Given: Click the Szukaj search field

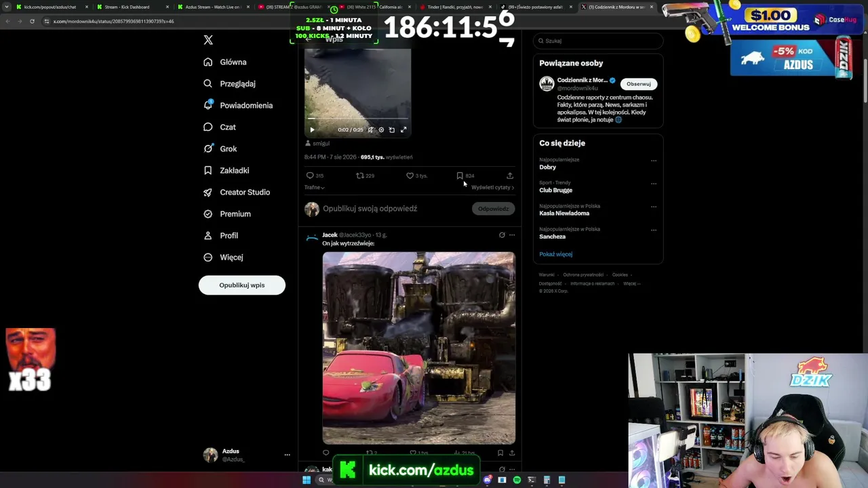Looking at the screenshot, I should click(x=597, y=41).
